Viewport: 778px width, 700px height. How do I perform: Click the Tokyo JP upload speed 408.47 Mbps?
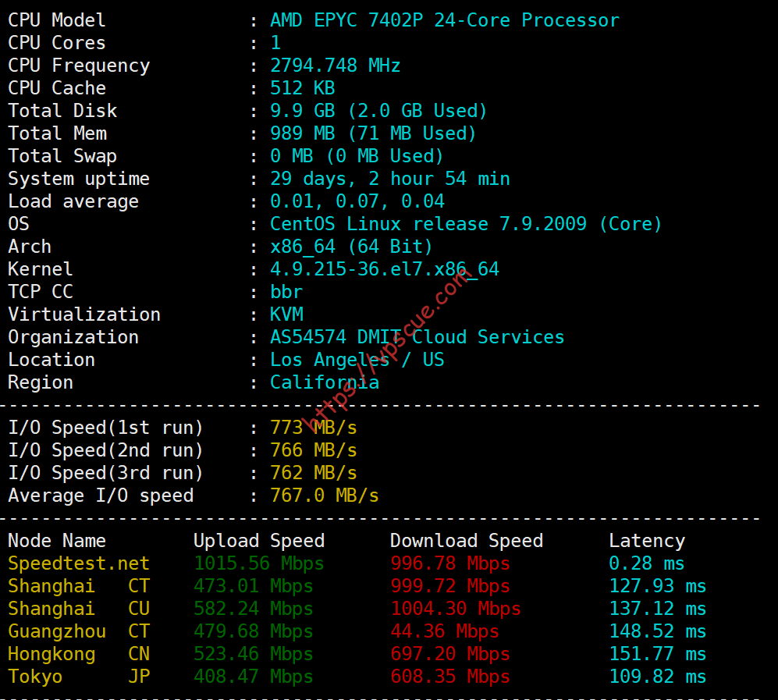253,677
